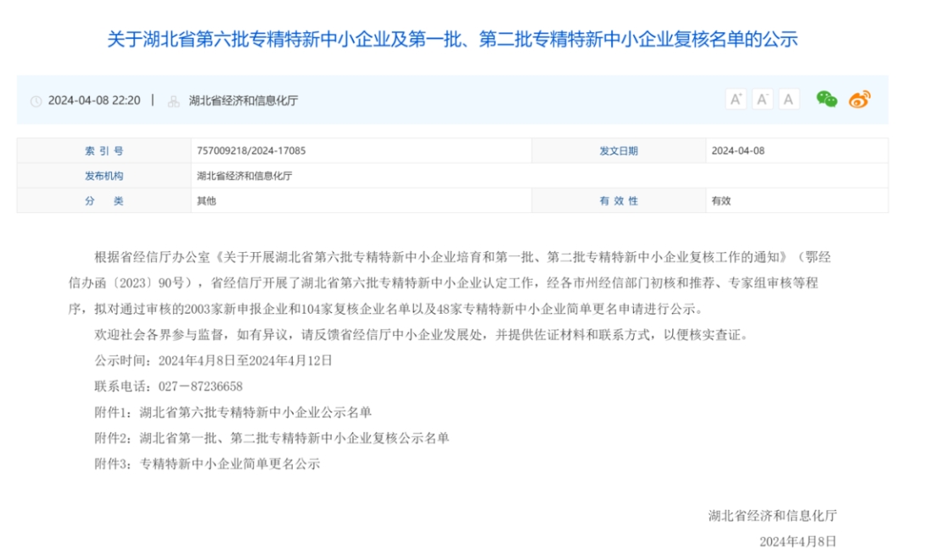Select 湖北省经济和信息化厅 in the 发布机构 row
This screenshot has width=925, height=560.
point(244,176)
